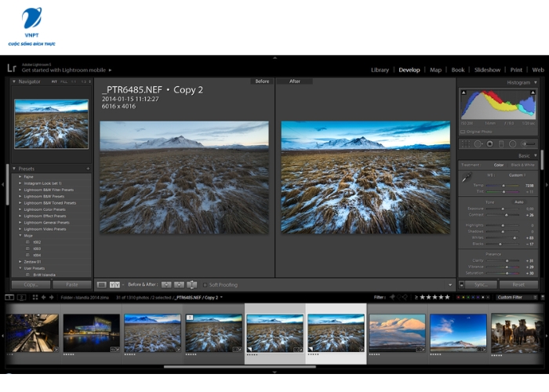Select the Graduated Filter tool
This screenshot has height=392, width=549.
(x=501, y=143)
